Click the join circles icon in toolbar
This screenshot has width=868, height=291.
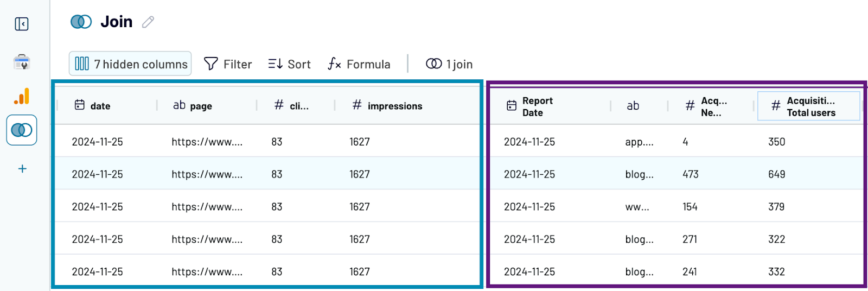[434, 64]
